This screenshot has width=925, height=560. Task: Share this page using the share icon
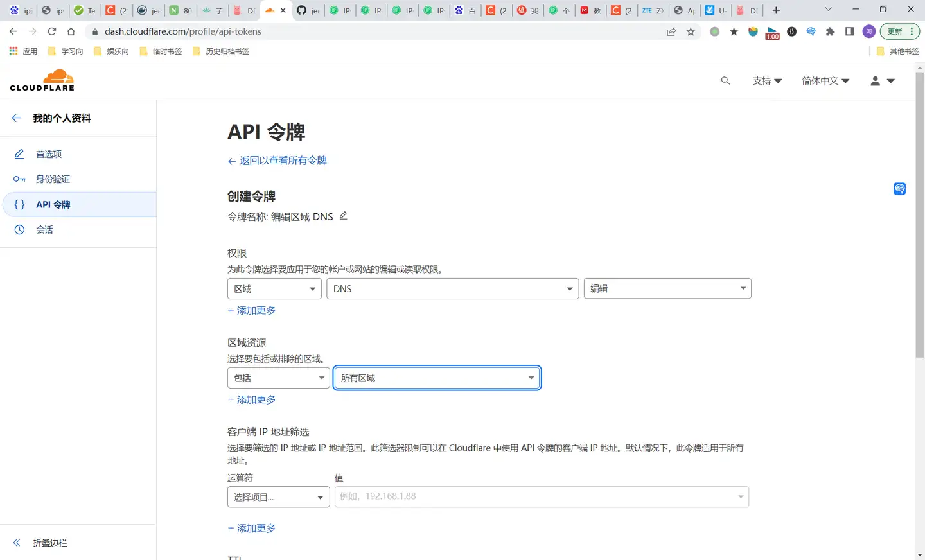click(671, 31)
